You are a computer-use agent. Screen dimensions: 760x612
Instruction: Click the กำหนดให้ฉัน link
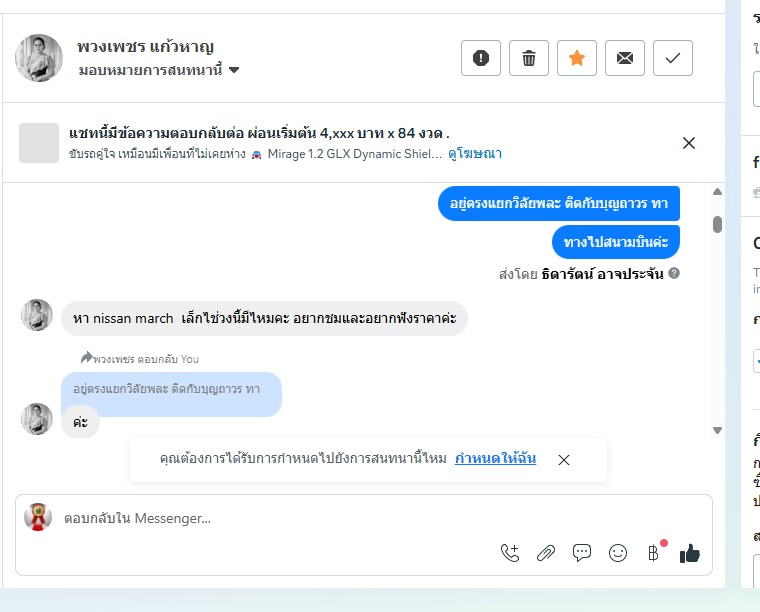tap(495, 459)
